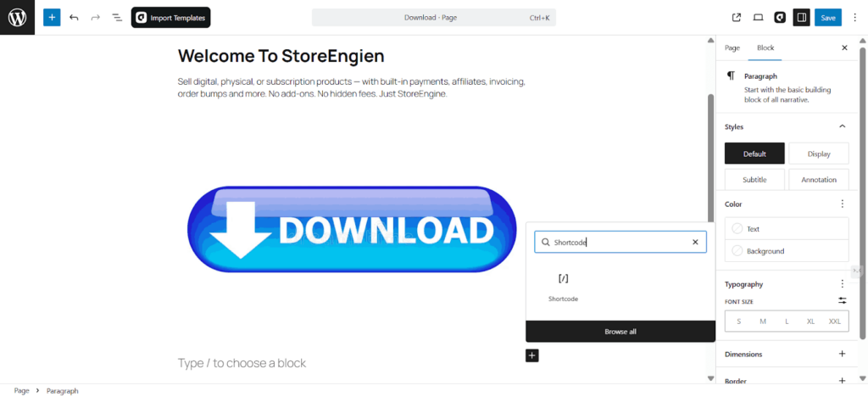Save the page
Image resolution: width=868 pixels, height=397 pixels.
click(828, 18)
